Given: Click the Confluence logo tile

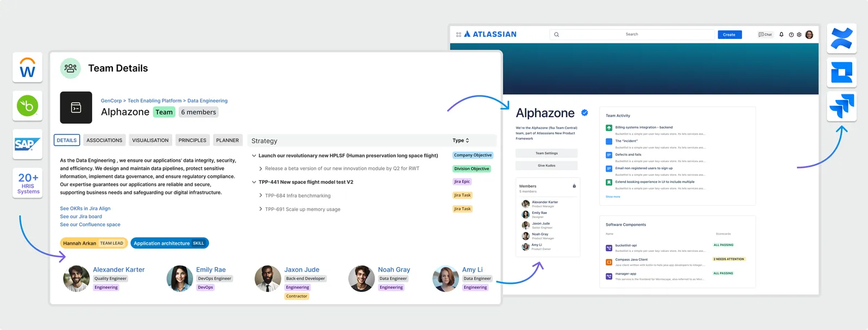Looking at the screenshot, I should (x=841, y=39).
